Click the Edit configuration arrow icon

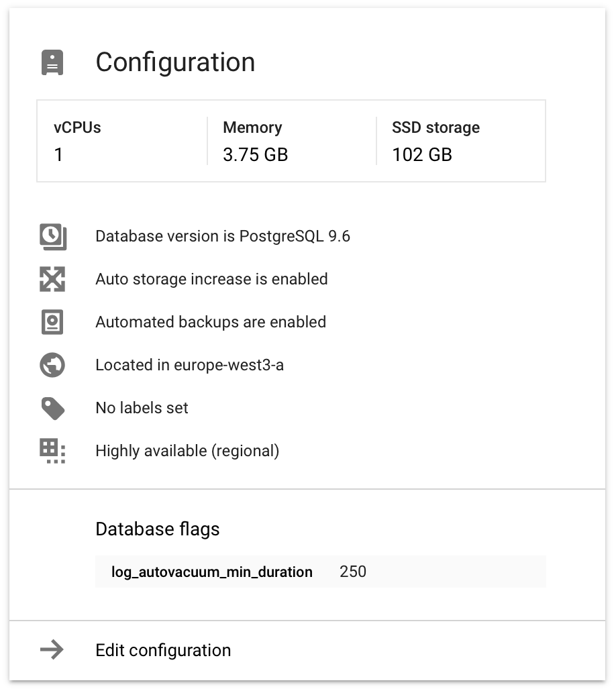(52, 649)
